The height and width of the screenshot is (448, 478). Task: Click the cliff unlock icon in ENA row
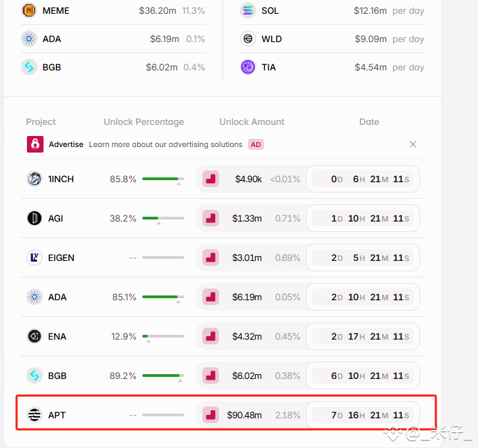[x=211, y=336]
